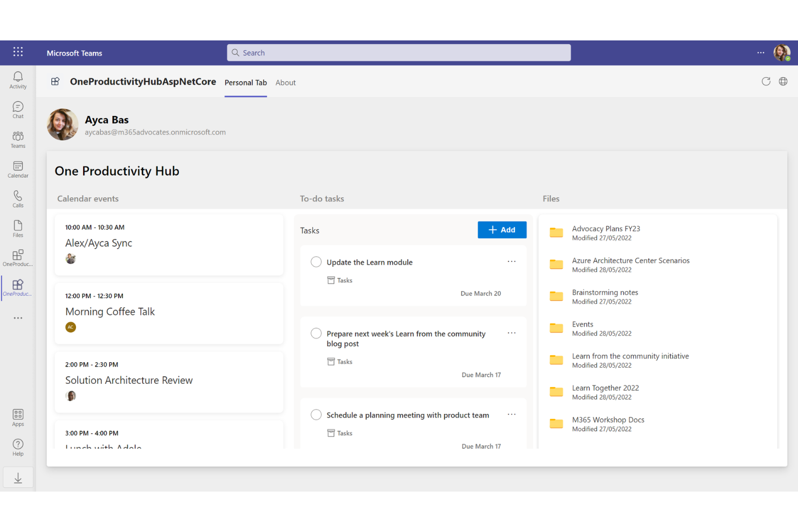This screenshot has width=798, height=532.
Task: Click Ayca Bas profile photo
Action: coord(63,125)
